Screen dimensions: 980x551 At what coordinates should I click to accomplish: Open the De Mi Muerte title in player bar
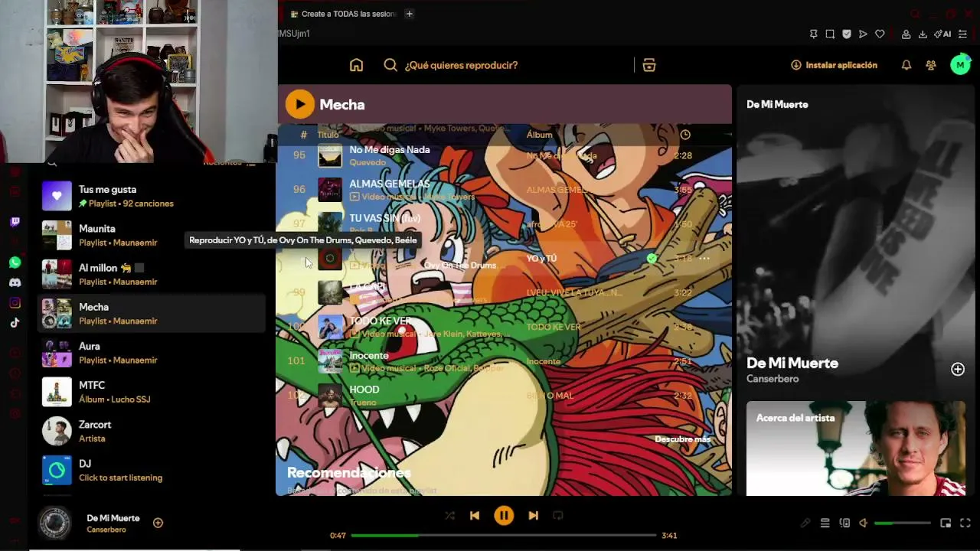click(x=113, y=518)
